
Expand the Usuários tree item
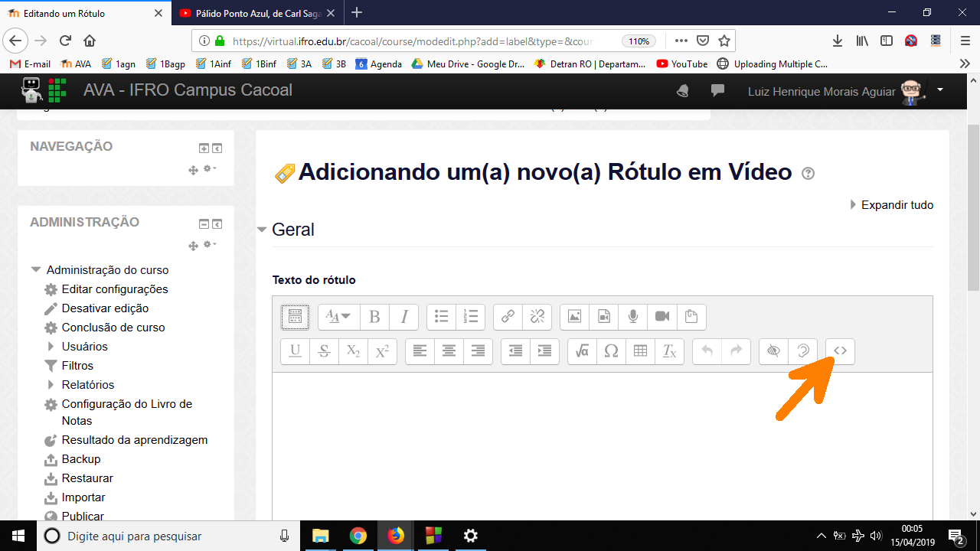51,347
